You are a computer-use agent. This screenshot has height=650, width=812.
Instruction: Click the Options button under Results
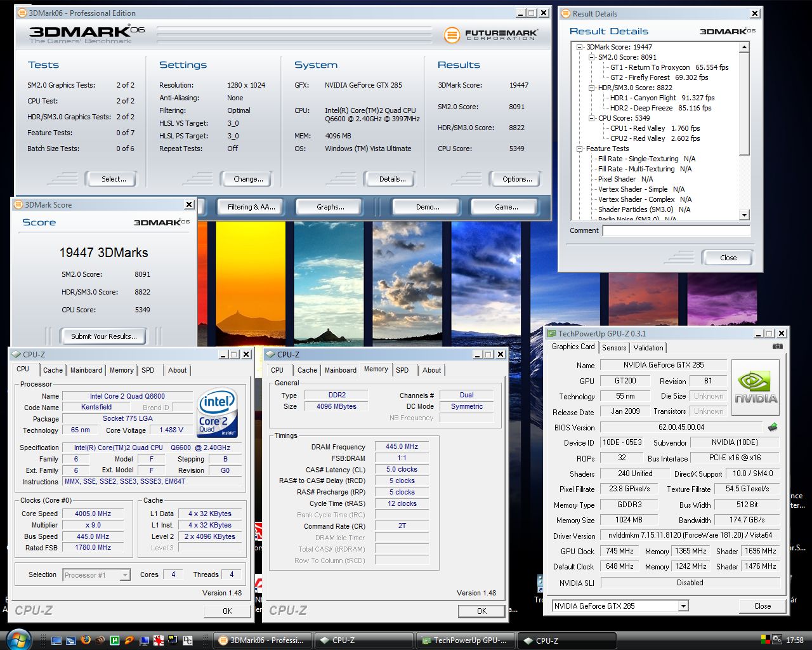516,179
